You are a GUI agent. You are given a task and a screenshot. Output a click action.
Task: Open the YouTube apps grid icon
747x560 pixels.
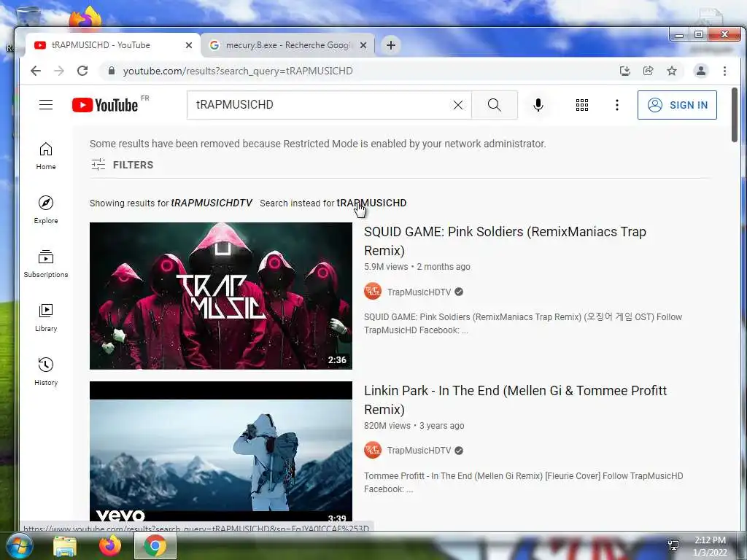coord(581,105)
